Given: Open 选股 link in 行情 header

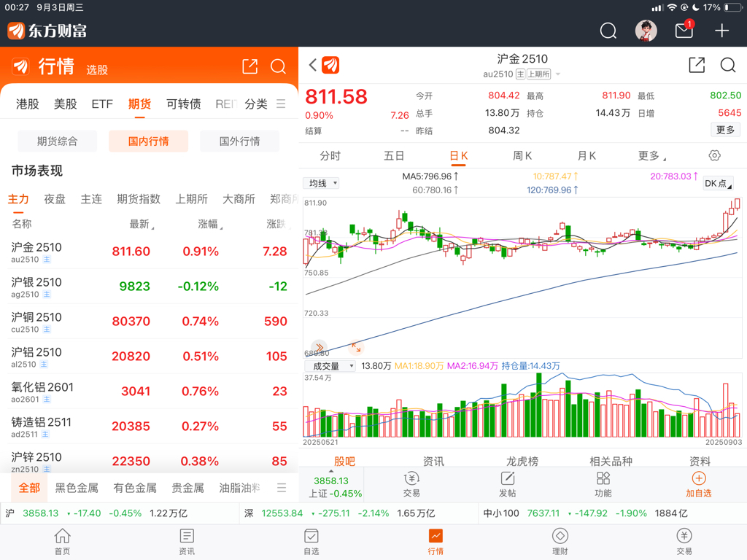Looking at the screenshot, I should (x=97, y=70).
